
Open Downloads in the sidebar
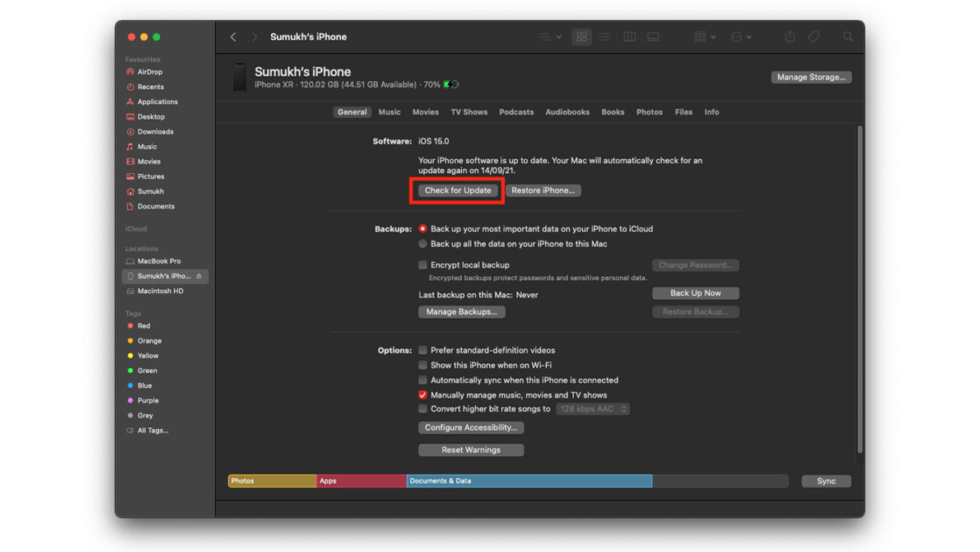[x=155, y=132]
